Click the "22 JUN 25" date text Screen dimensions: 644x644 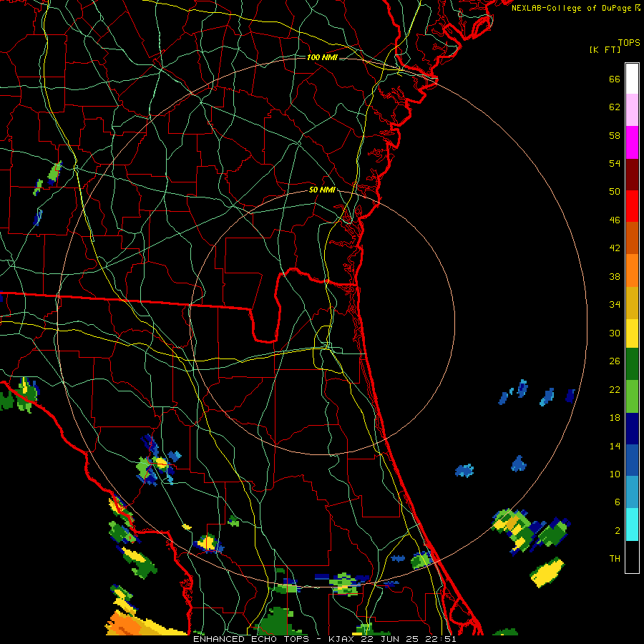pyautogui.click(x=391, y=639)
